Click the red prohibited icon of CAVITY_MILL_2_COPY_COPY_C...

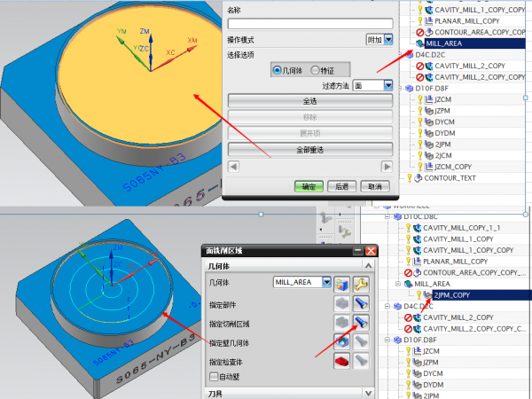409,329
